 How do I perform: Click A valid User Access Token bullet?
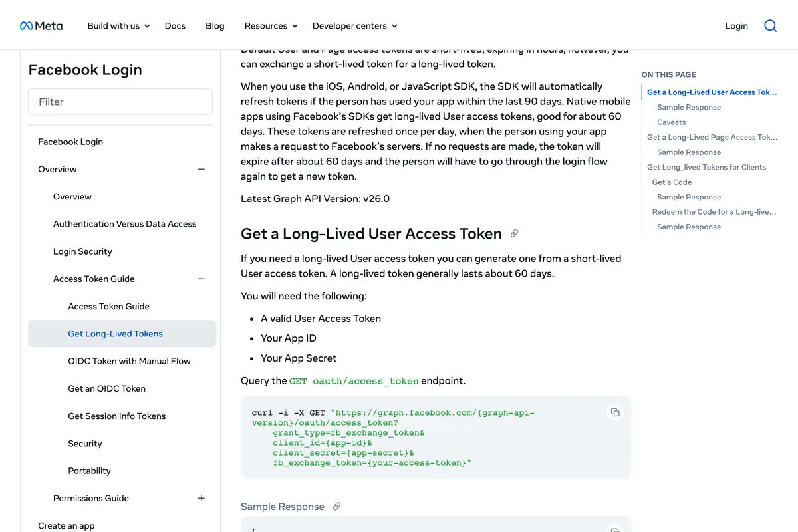point(321,319)
